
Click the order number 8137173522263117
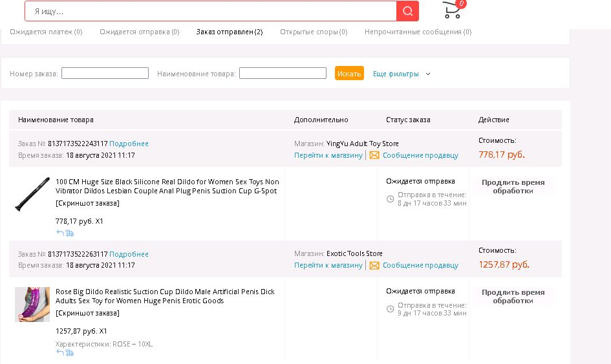pyautogui.click(x=78, y=254)
